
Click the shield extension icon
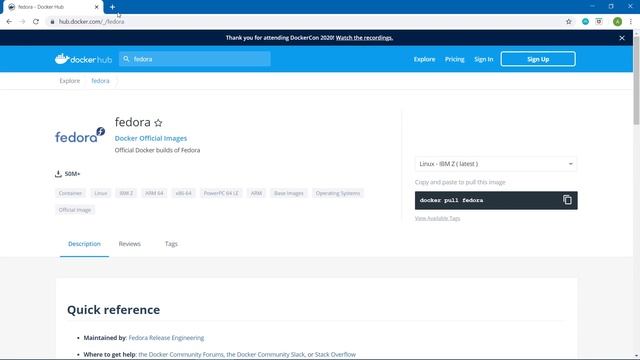[599, 22]
